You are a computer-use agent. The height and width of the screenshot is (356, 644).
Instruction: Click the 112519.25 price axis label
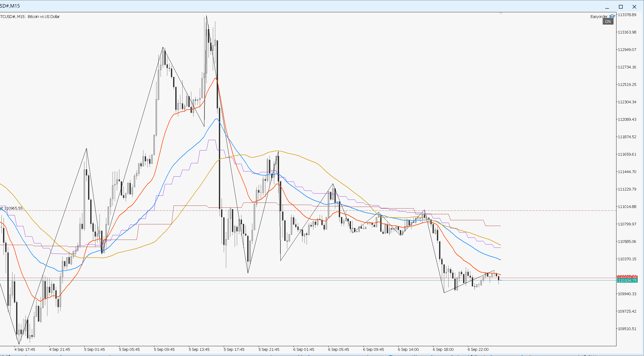click(627, 85)
